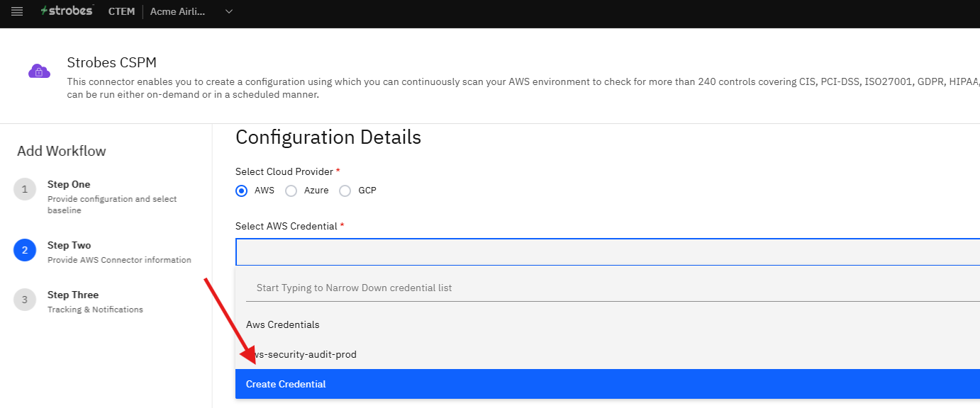
Task: Click the step 3 number circle
Action: (24, 300)
